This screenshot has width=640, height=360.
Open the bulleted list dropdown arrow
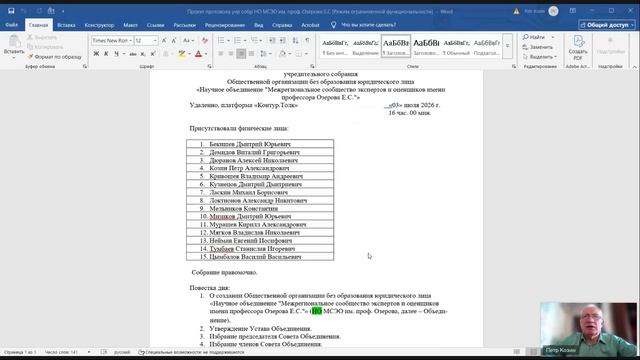[228, 40]
